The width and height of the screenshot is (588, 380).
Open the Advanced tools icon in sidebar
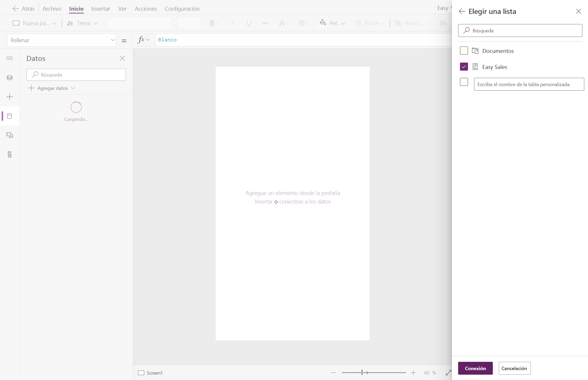pyautogui.click(x=10, y=155)
